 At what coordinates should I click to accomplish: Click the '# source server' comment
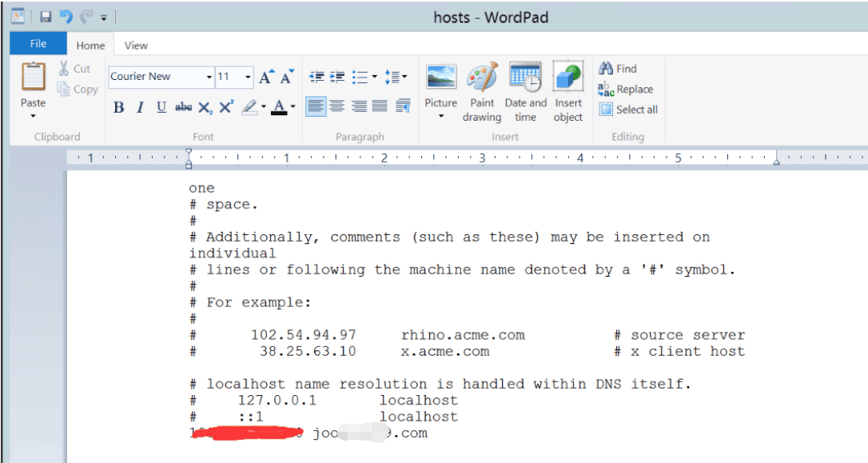(x=679, y=336)
